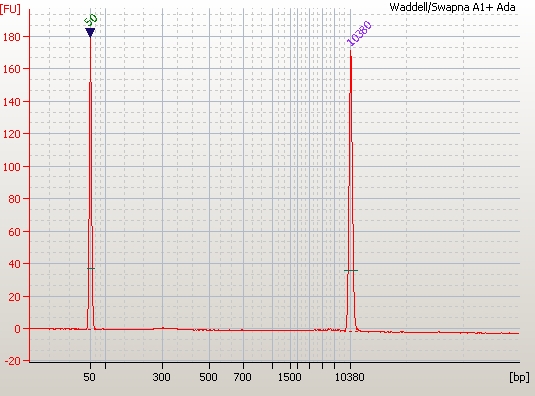Image resolution: width=535 pixels, height=396 pixels.
Task: Click the -20 value on y-axis
Action: tap(13, 361)
